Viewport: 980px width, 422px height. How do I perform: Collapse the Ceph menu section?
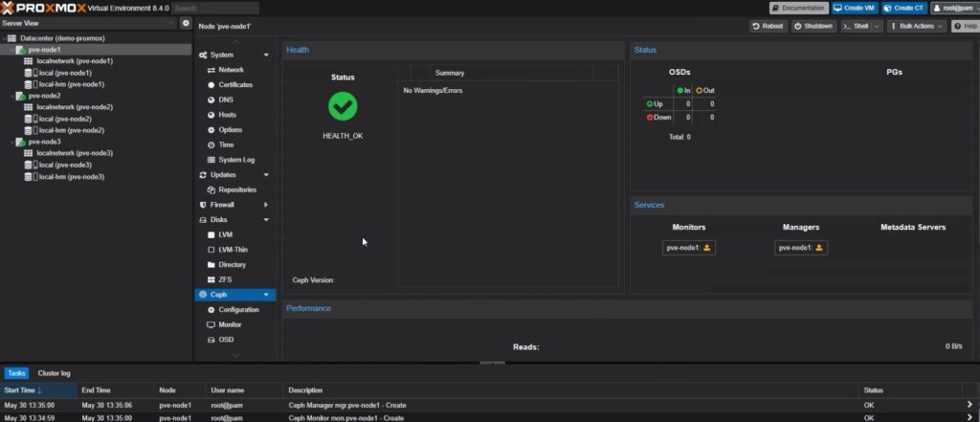[266, 295]
